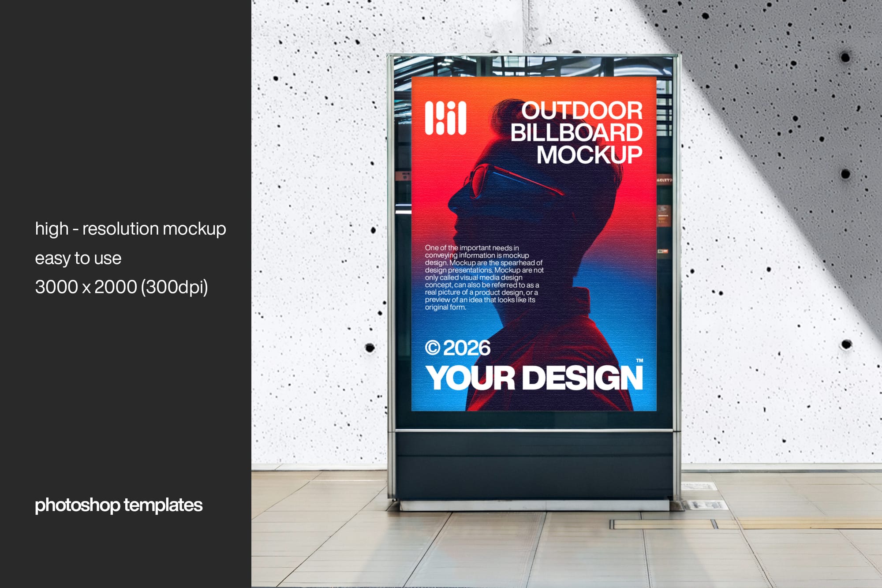Click the 'YOUR DESIGN' title text
Viewport: 882px width, 588px height.
(x=534, y=378)
